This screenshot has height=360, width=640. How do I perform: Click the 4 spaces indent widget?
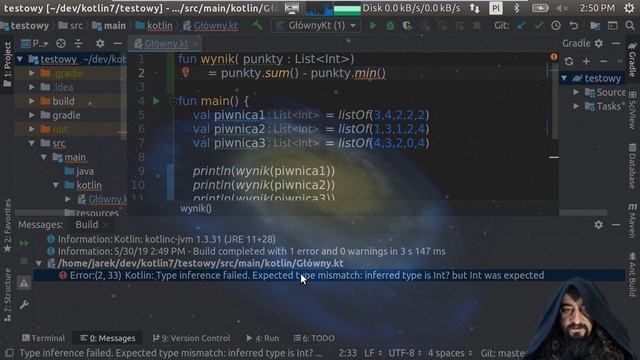(449, 353)
